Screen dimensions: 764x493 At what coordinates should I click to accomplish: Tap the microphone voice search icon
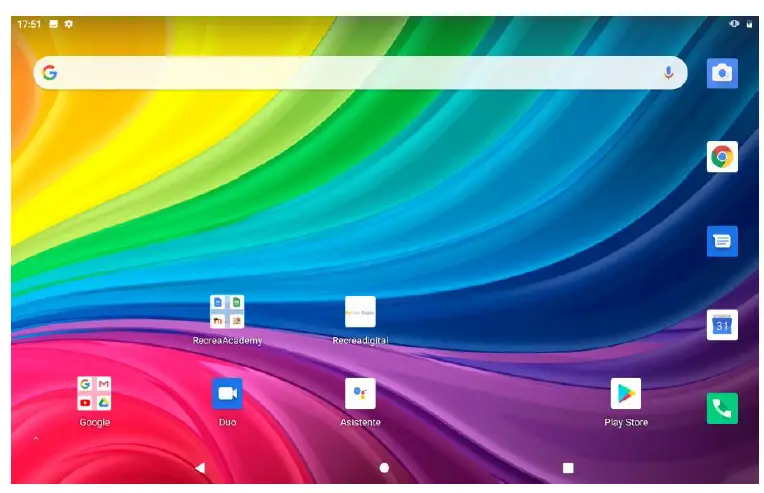[x=668, y=73]
